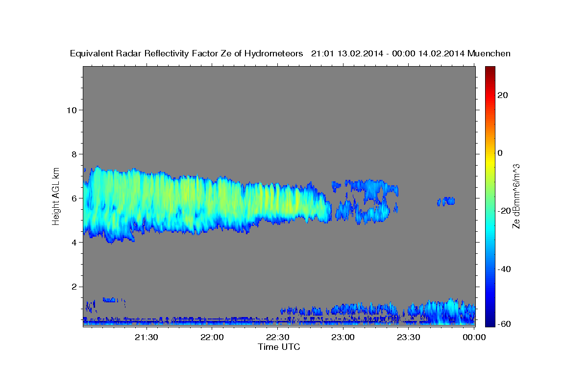588x392 pixels.
Task: Click the '23:30' time tick label
Action: (409, 338)
